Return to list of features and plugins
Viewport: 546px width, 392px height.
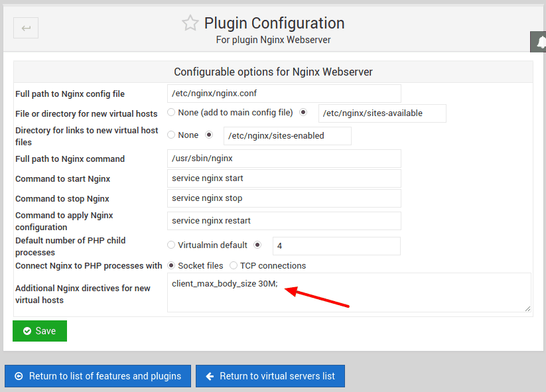click(x=98, y=376)
